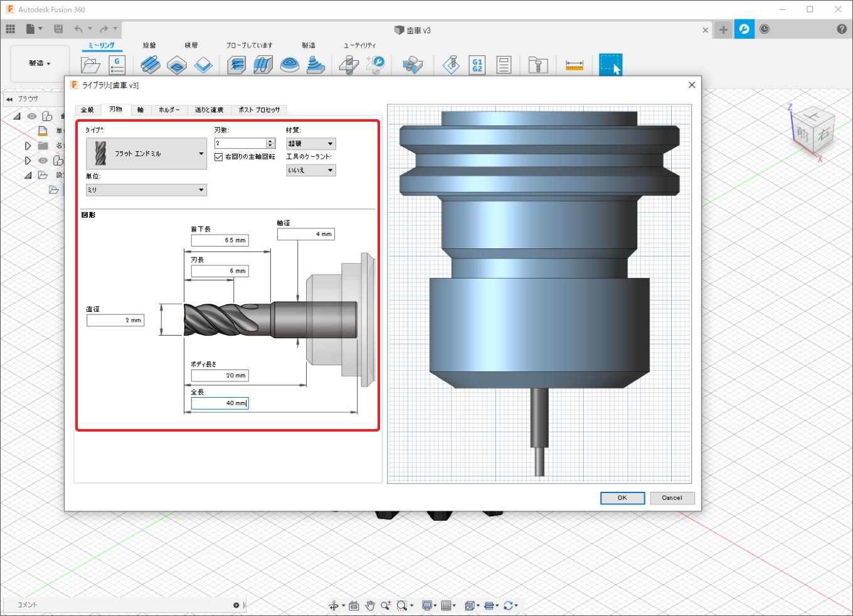Open the app grid data panel icon
853x616 pixels.
pos(11,29)
